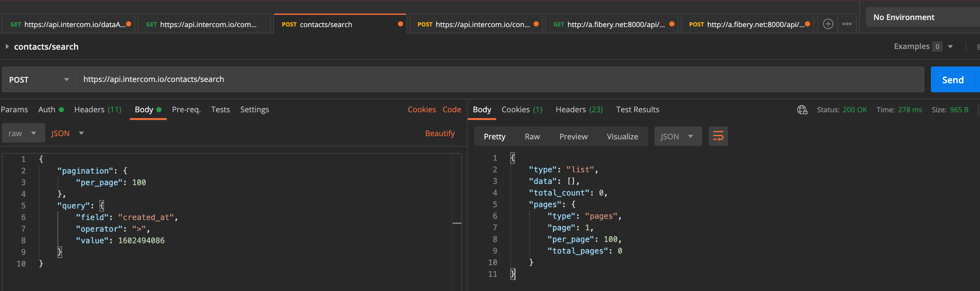Open the Examples dropdown arrow
This screenshot has width=980, height=291.
coord(950,47)
